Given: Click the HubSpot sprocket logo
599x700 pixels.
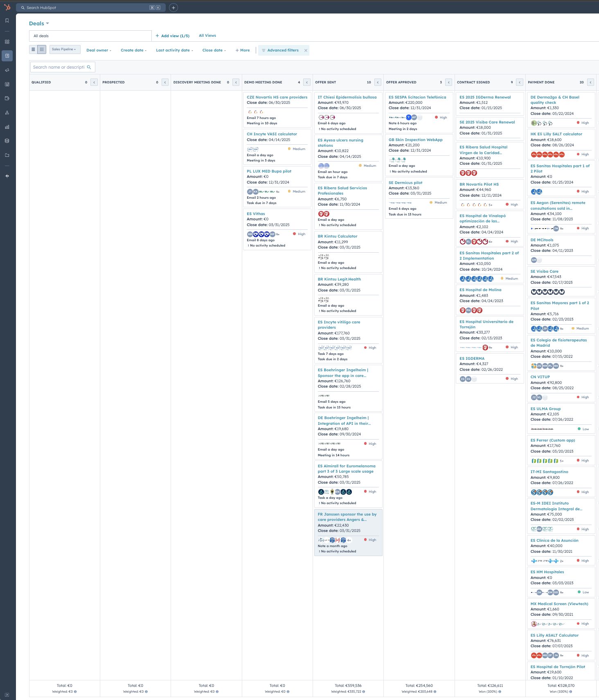Looking at the screenshot, I should pyautogui.click(x=7, y=7).
